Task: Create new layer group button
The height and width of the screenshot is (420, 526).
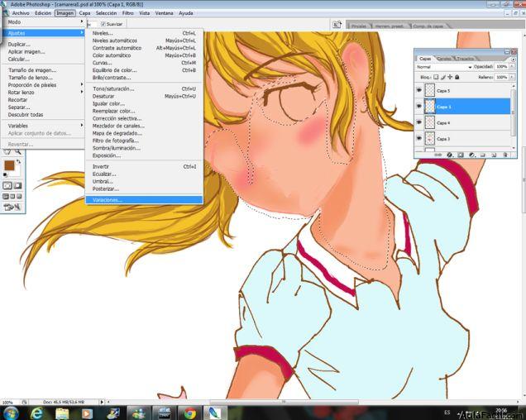Action: tap(483, 155)
